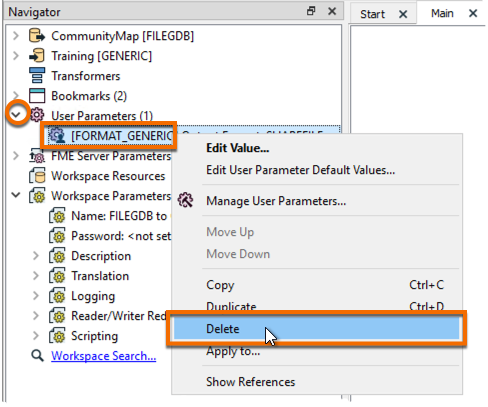The height and width of the screenshot is (407, 488).
Task: Select the Transformers label
Action: [86, 76]
